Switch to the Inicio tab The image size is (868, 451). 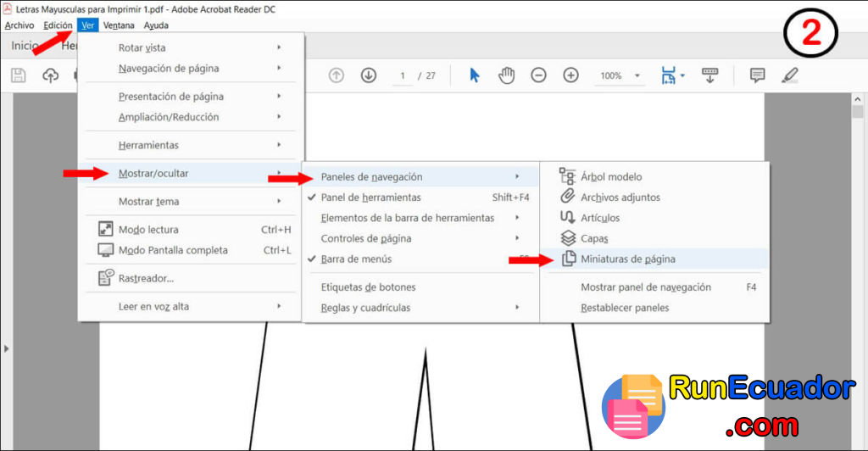tap(25, 46)
